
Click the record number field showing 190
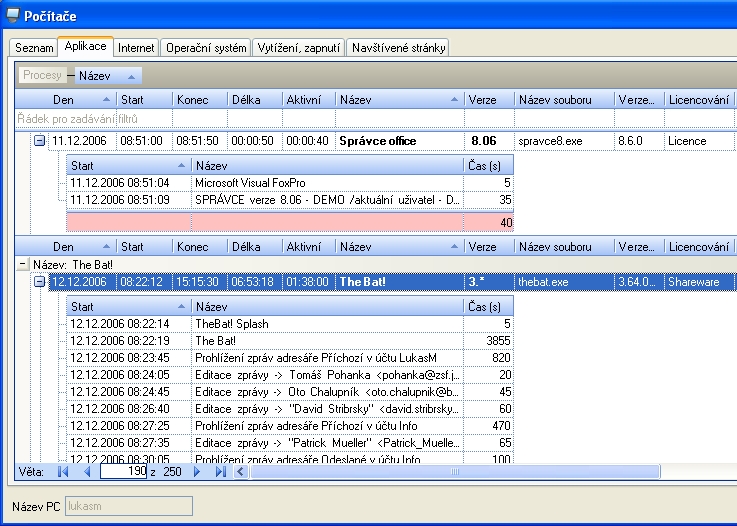[x=124, y=471]
